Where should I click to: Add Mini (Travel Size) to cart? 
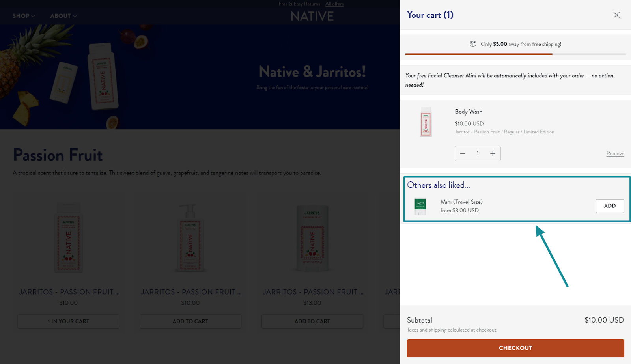(610, 206)
